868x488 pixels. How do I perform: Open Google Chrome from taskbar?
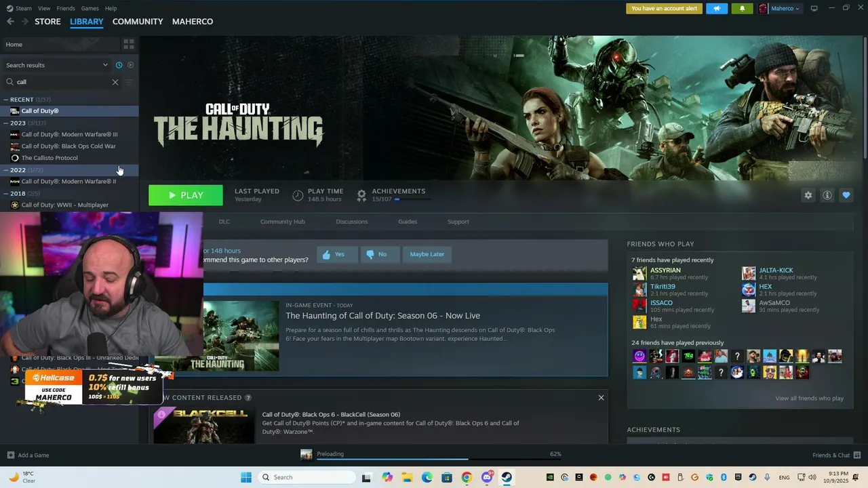click(x=467, y=477)
